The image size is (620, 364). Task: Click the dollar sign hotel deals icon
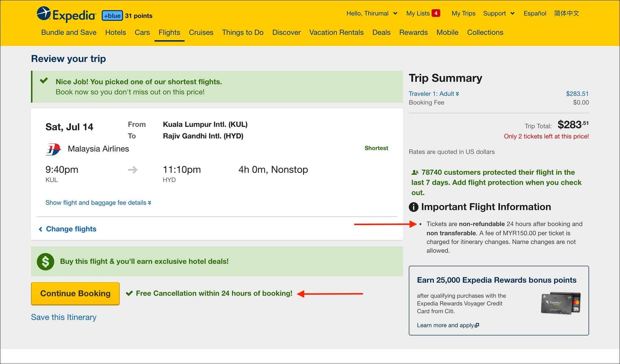[46, 261]
